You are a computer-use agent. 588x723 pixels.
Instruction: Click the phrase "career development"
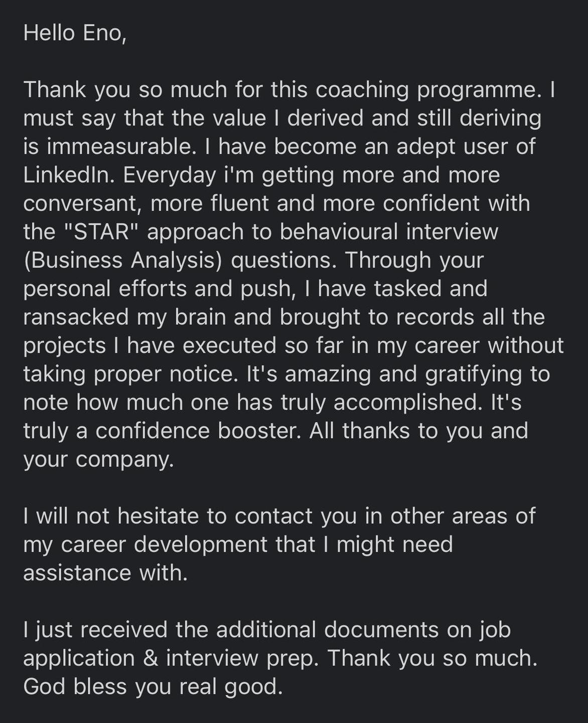click(x=164, y=545)
